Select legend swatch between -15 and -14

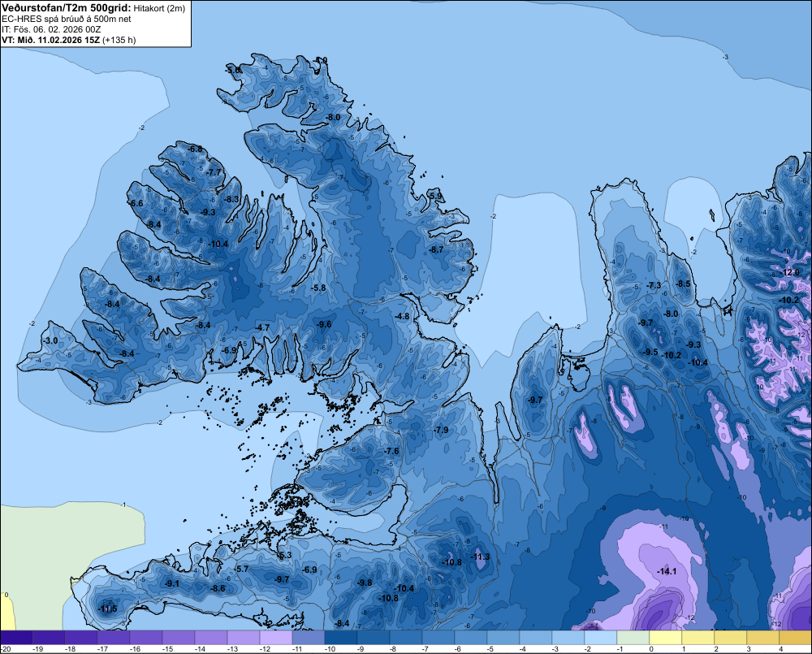point(179,637)
